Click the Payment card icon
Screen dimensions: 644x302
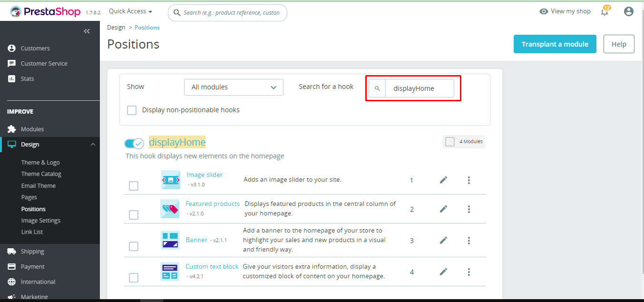tap(12, 266)
